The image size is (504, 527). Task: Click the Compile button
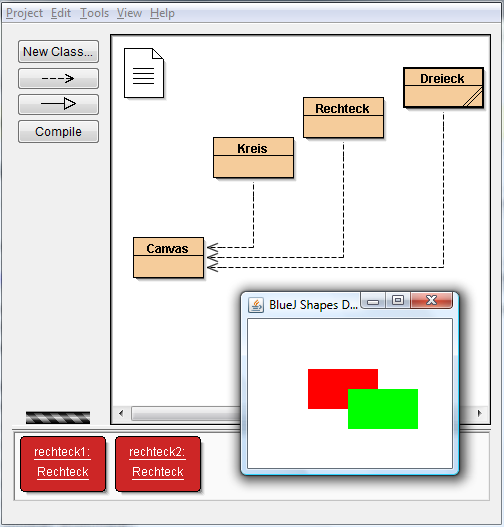[58, 132]
